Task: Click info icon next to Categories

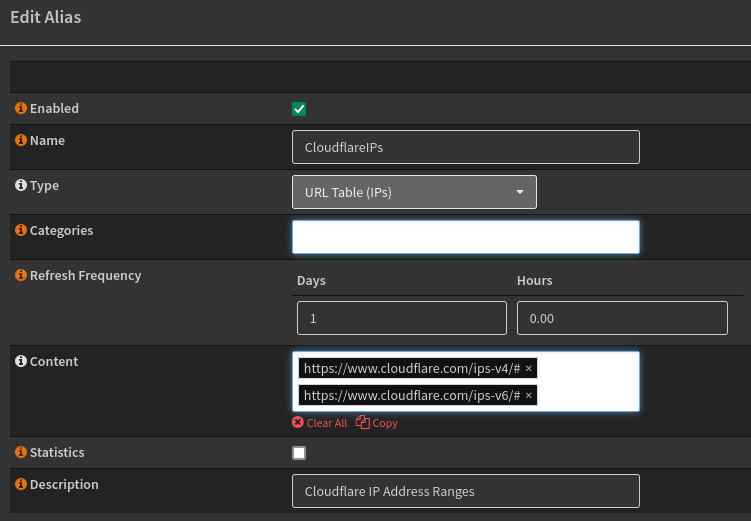Action: 21,230
